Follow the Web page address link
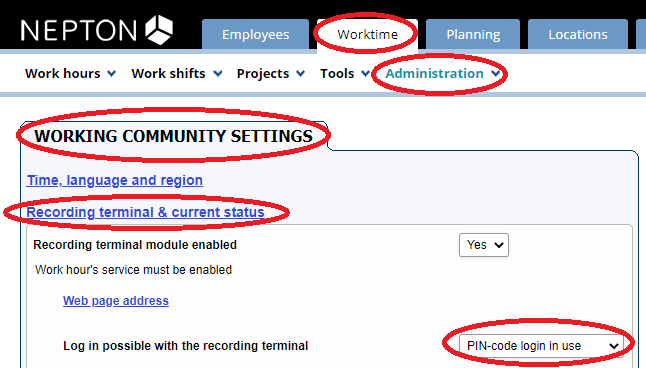The width and height of the screenshot is (646, 368). pyautogui.click(x=116, y=301)
